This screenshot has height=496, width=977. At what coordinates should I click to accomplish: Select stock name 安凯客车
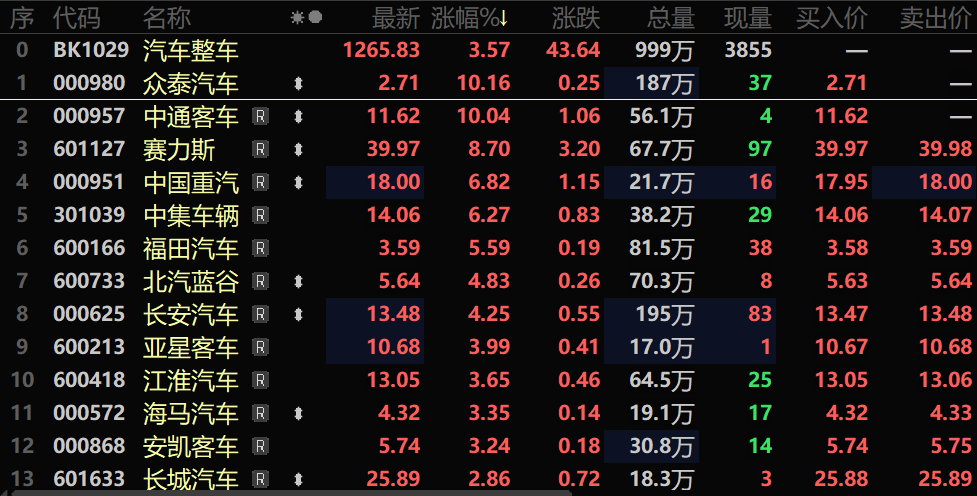pyautogui.click(x=191, y=447)
